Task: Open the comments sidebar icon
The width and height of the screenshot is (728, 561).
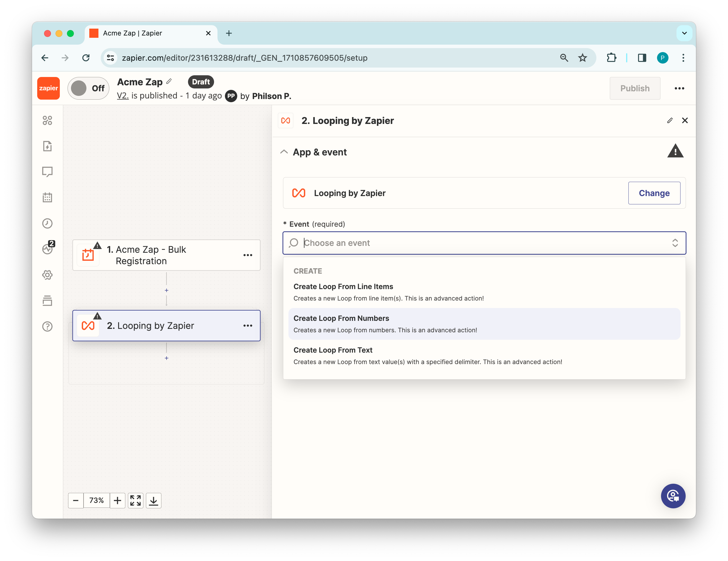Action: coord(47,172)
